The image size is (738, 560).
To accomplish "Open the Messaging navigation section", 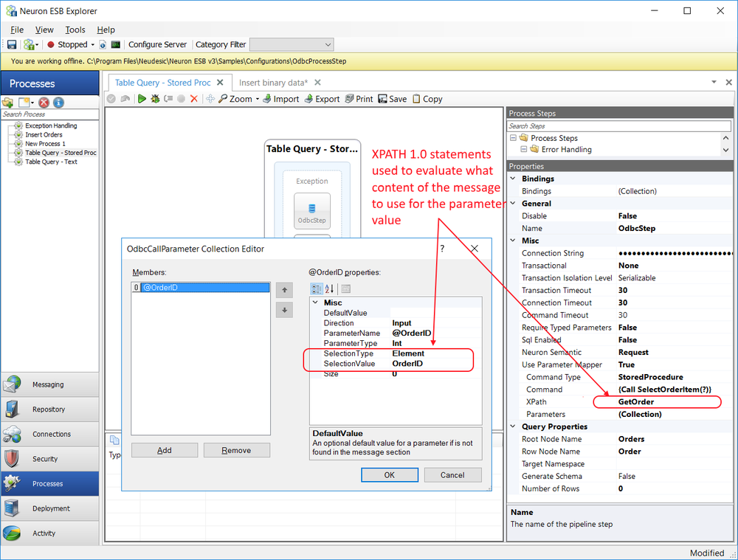I will pyautogui.click(x=50, y=384).
